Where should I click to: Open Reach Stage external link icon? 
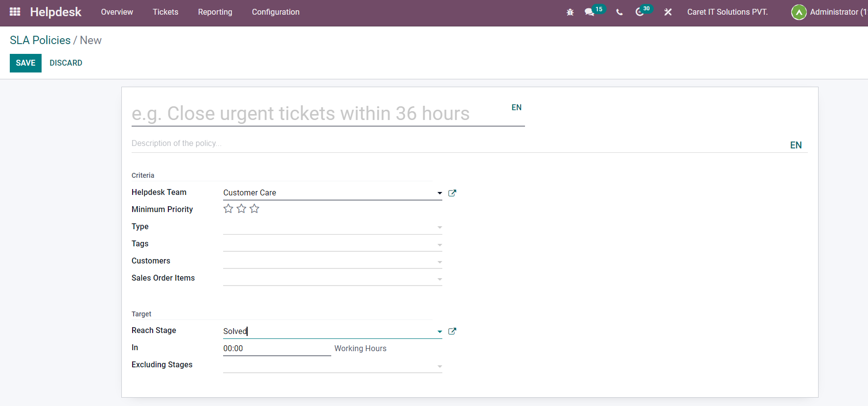point(452,332)
